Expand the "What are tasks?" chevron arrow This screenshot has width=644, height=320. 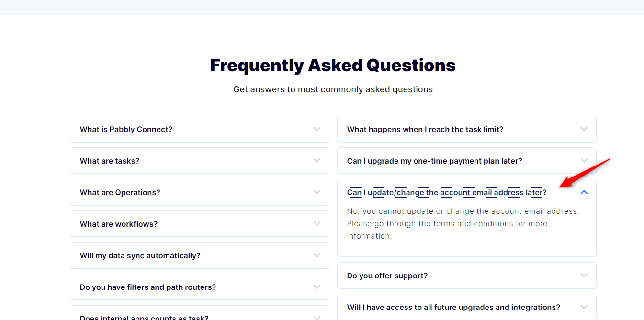pyautogui.click(x=317, y=161)
